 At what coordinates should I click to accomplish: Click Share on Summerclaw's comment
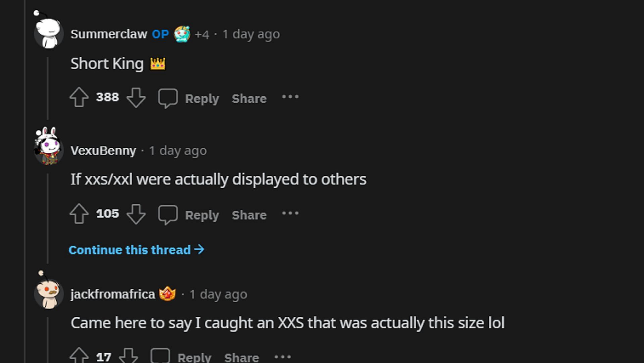249,98
